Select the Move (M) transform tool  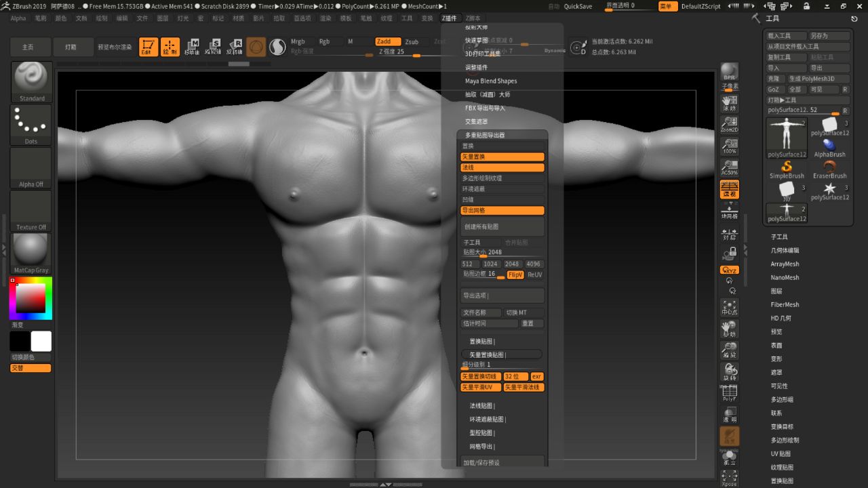[192, 47]
